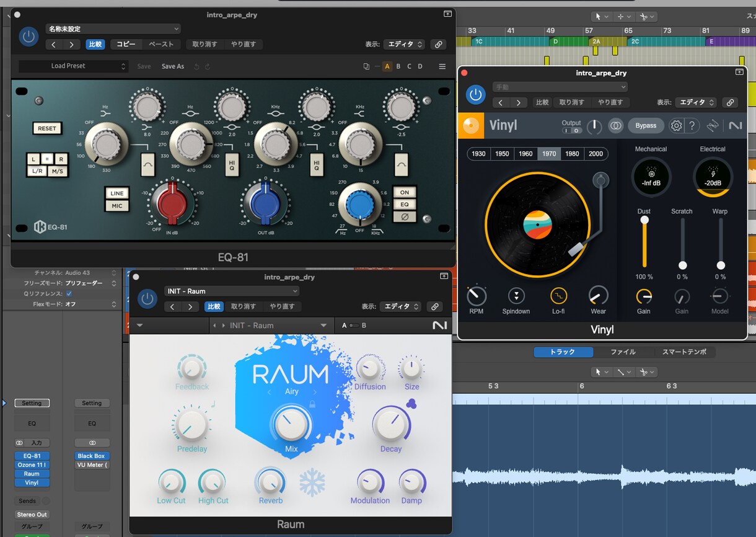Click the link icon in the Vinyl window
Image resolution: width=756 pixels, height=537 pixels.
pos(730,102)
